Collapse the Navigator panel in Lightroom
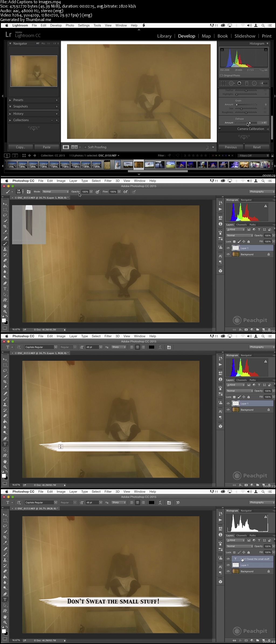This screenshot has width=276, height=644. click(10, 43)
